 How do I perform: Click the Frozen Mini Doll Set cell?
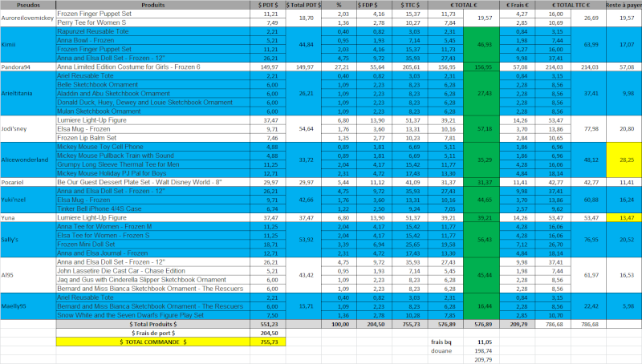[152, 245]
